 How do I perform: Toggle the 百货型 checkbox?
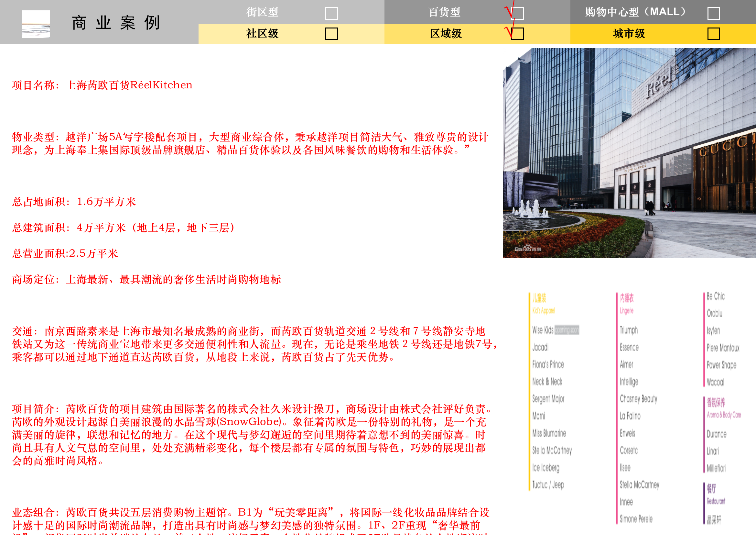pyautogui.click(x=517, y=13)
